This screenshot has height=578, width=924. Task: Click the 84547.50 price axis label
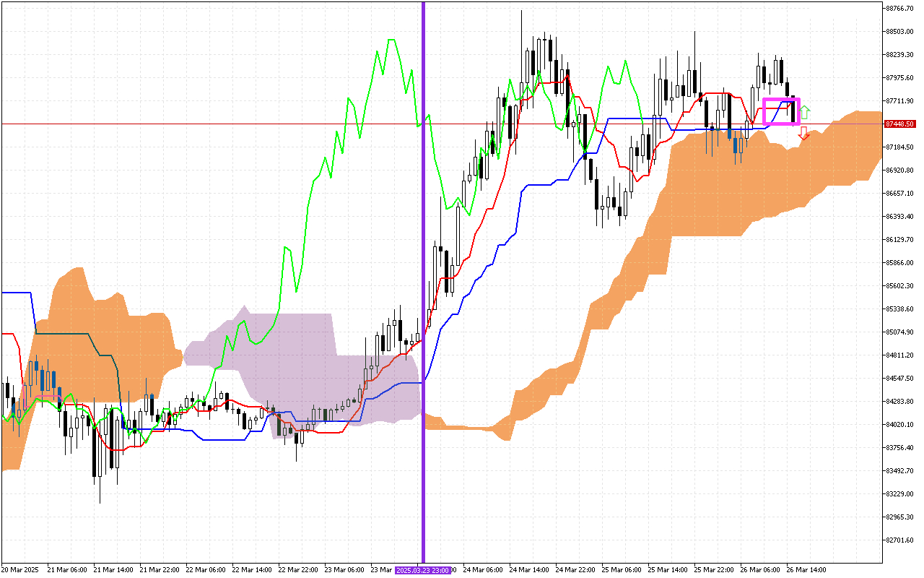(x=899, y=379)
